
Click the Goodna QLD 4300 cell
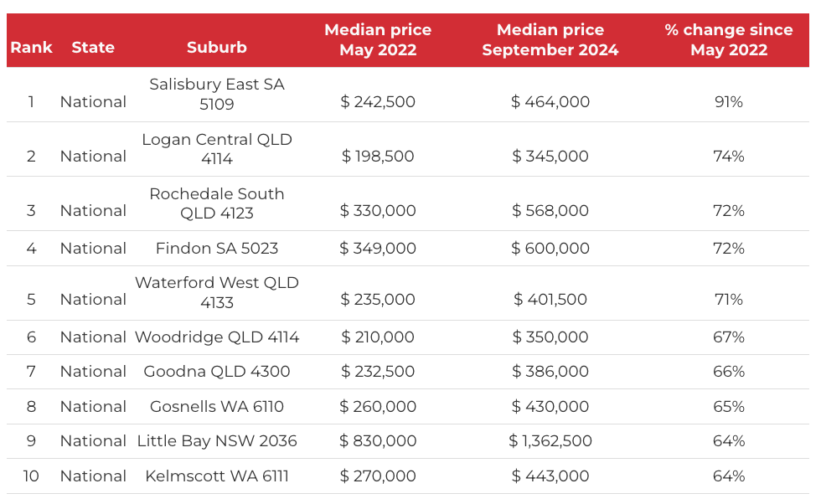[217, 372]
